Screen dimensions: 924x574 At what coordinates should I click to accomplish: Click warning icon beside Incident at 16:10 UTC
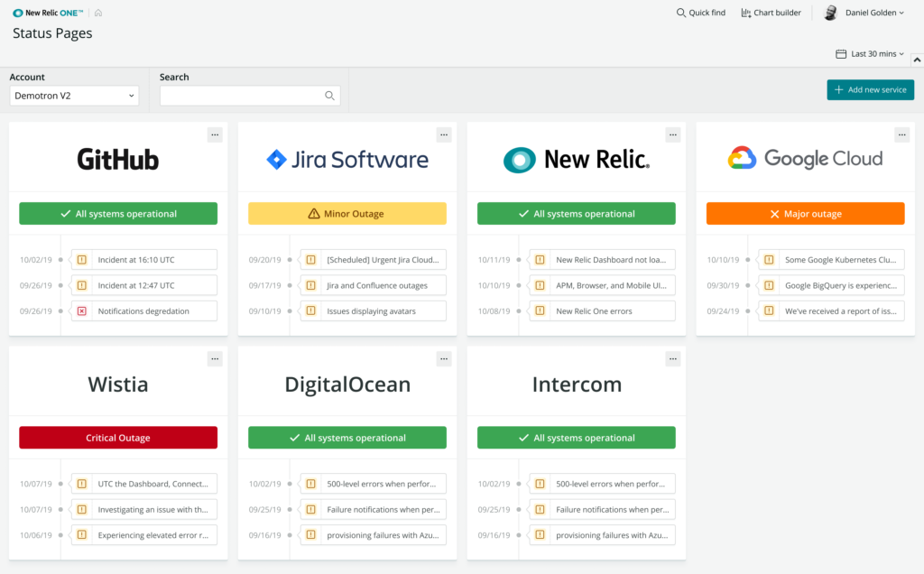(x=82, y=259)
